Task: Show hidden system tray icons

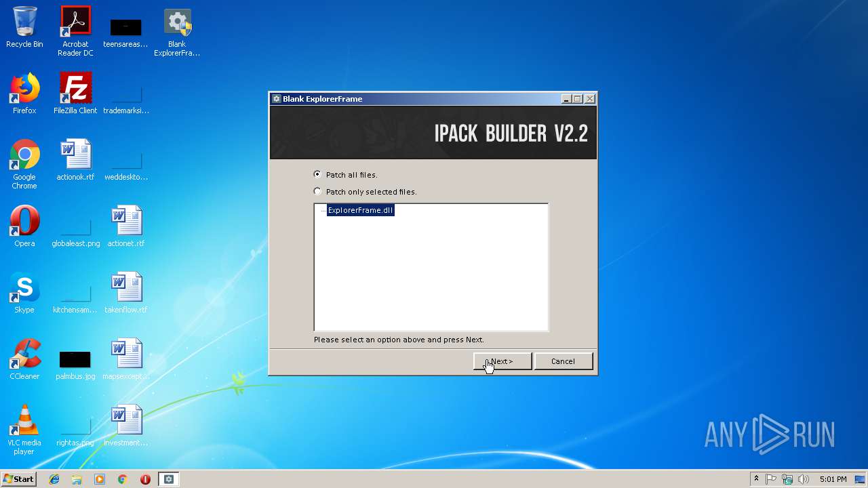Action: click(756, 479)
